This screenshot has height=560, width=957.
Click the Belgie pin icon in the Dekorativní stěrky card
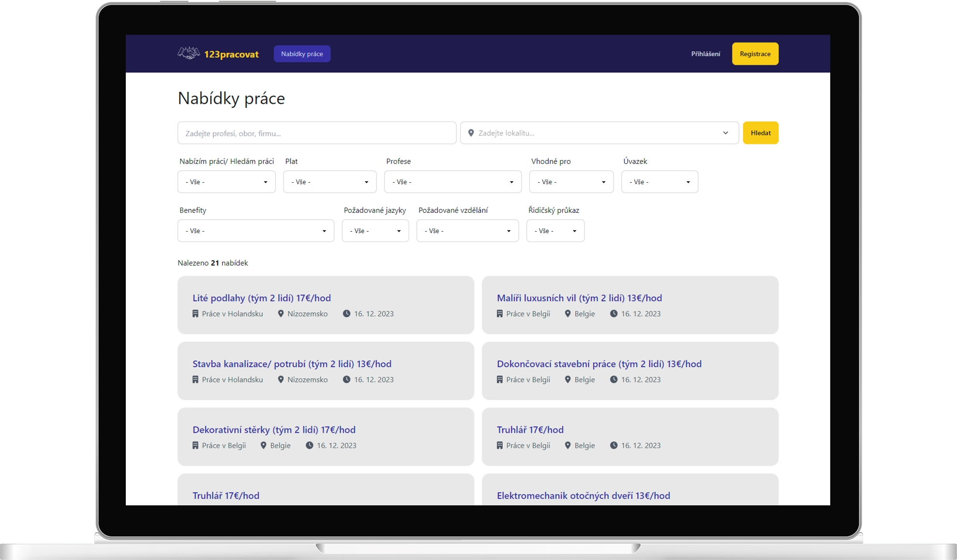coord(263,445)
